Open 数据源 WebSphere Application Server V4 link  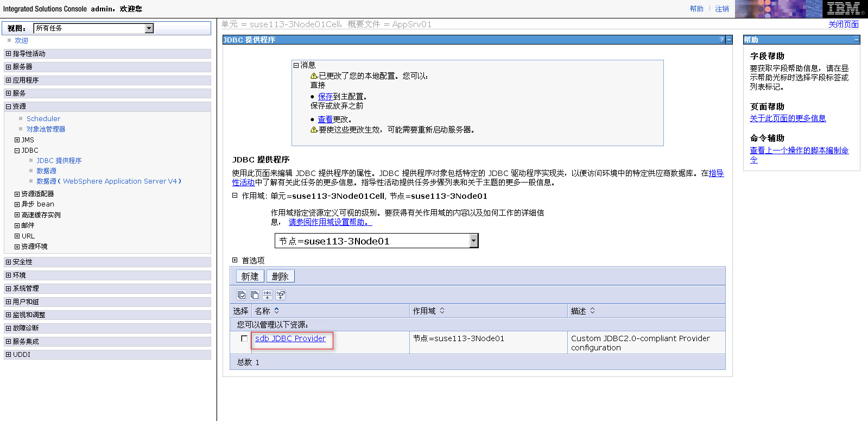click(109, 181)
